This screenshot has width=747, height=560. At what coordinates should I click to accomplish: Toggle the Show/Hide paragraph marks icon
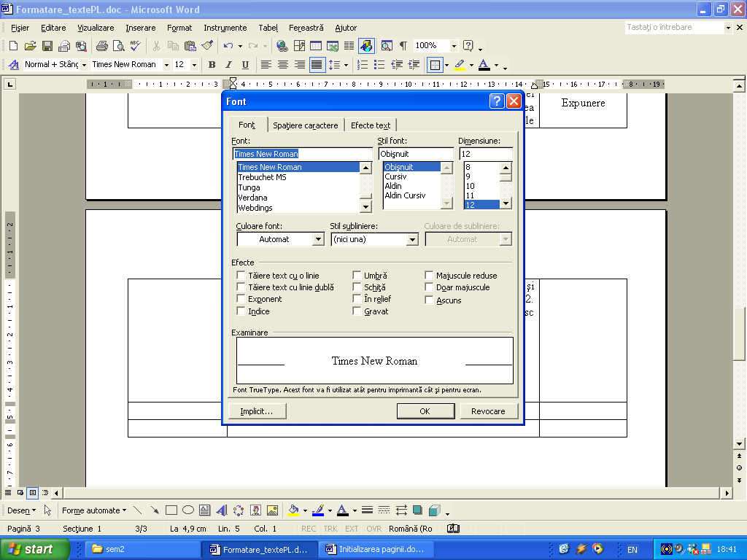tap(403, 46)
